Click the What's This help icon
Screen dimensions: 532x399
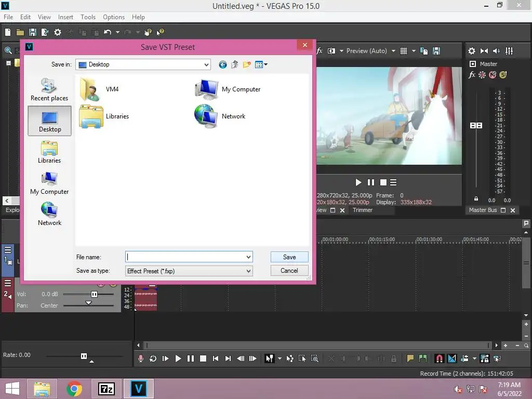point(160,32)
